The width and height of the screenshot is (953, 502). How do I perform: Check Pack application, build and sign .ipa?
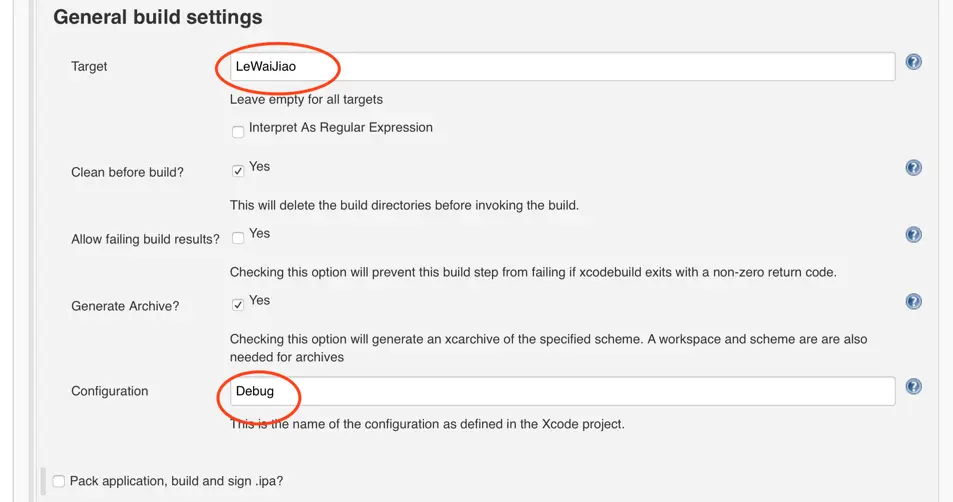pos(59,481)
